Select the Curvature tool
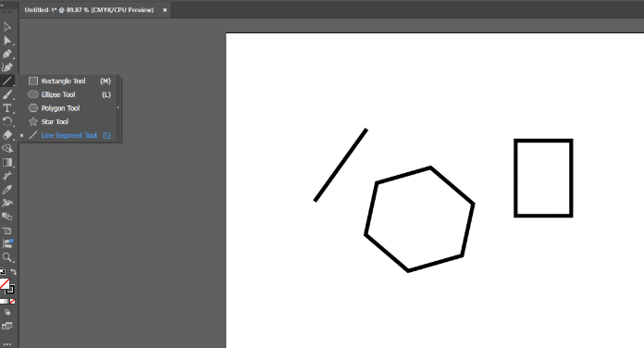The width and height of the screenshot is (644, 348). (x=7, y=68)
